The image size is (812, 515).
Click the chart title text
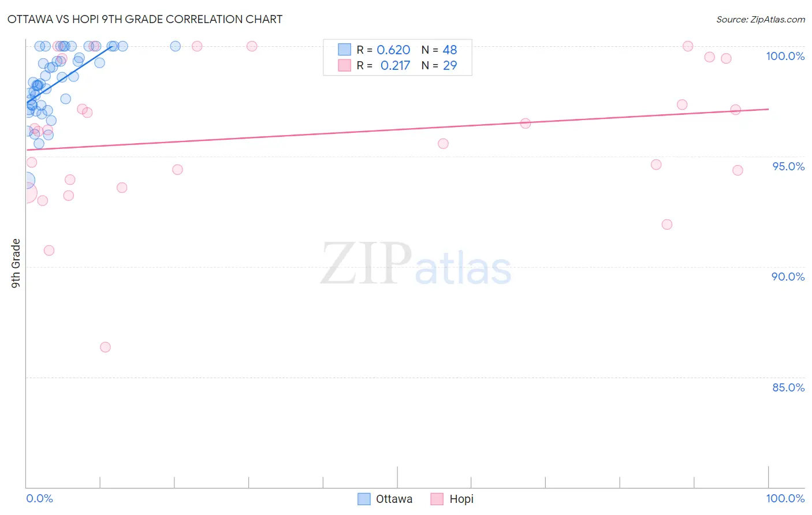pos(145,19)
